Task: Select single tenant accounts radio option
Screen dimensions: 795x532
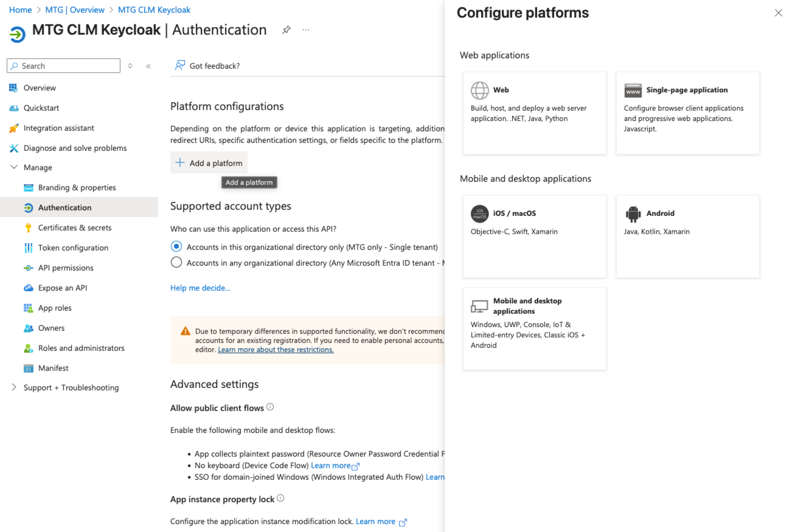Action: pyautogui.click(x=176, y=247)
